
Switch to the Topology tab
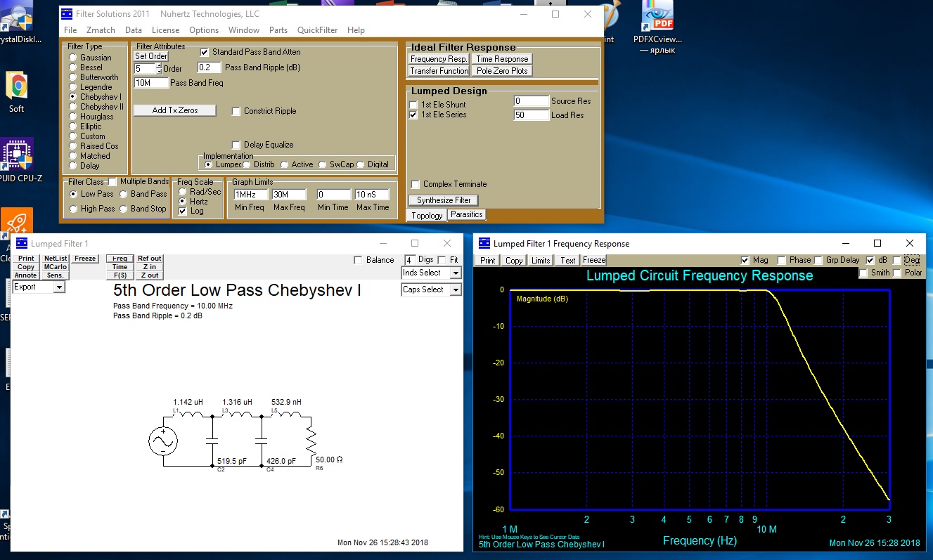click(427, 216)
